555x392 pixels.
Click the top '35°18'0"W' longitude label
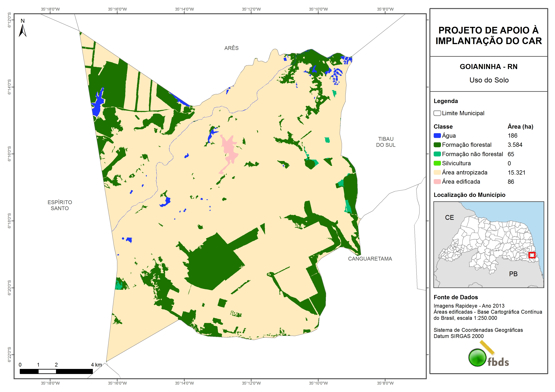click(x=50, y=9)
